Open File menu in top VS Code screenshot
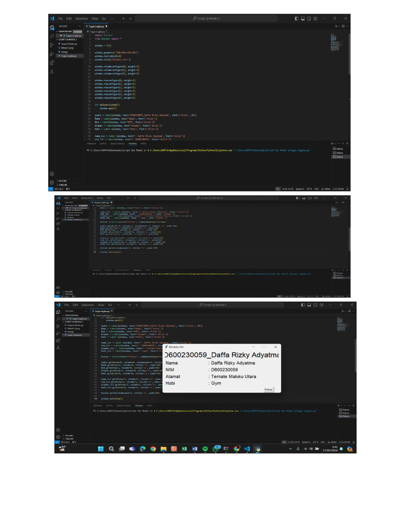Viewport: 399px width, 532px height. pos(60,19)
